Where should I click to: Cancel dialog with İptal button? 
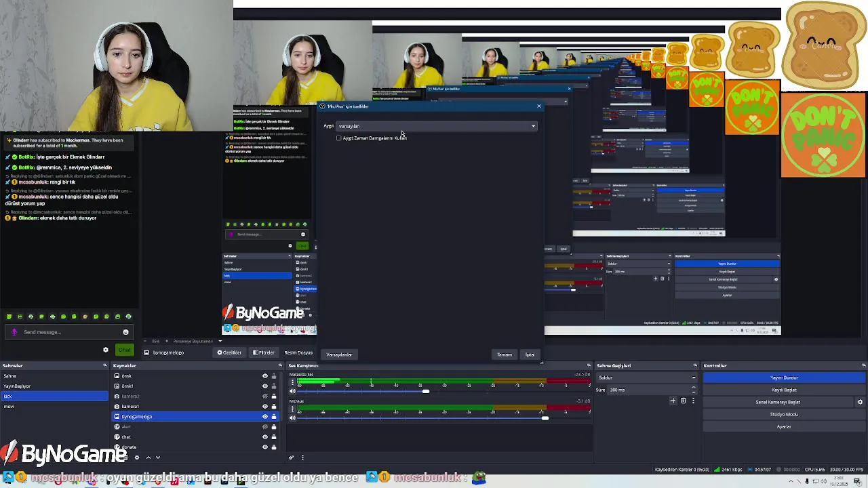pos(530,354)
